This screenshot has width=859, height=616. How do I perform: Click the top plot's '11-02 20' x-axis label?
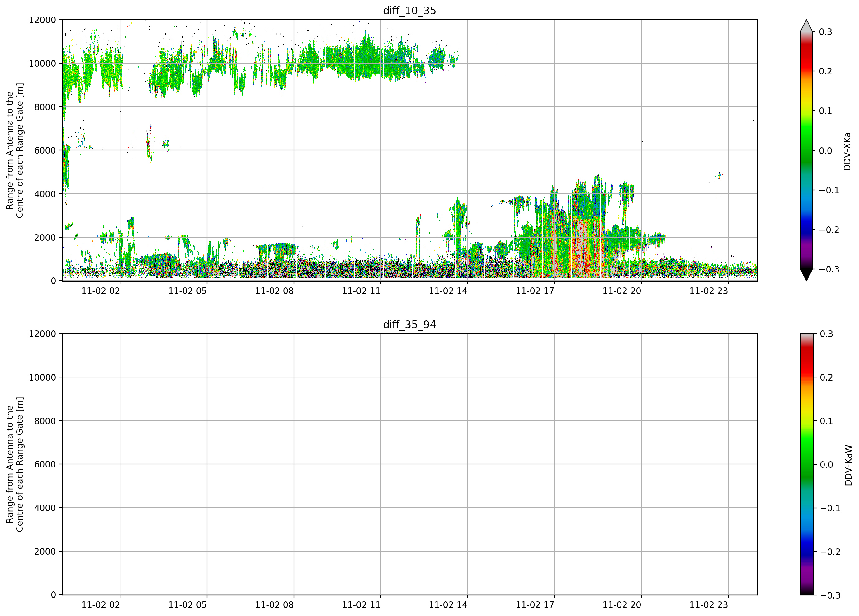622,291
